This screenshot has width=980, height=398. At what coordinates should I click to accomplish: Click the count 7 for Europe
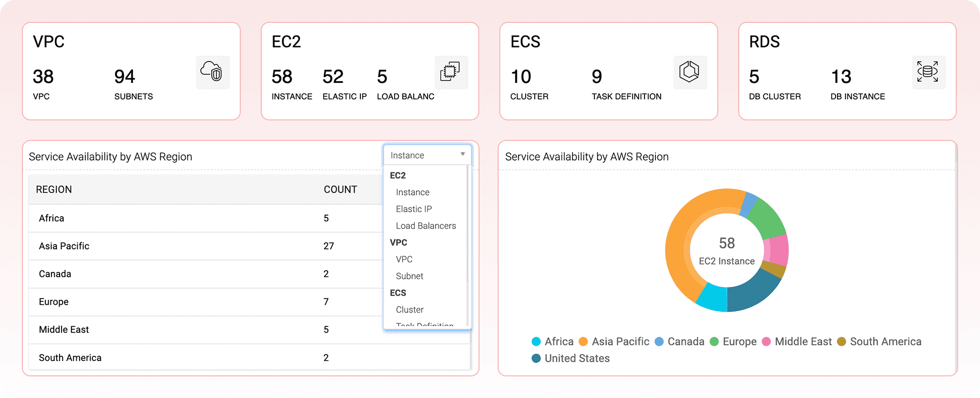tap(326, 302)
